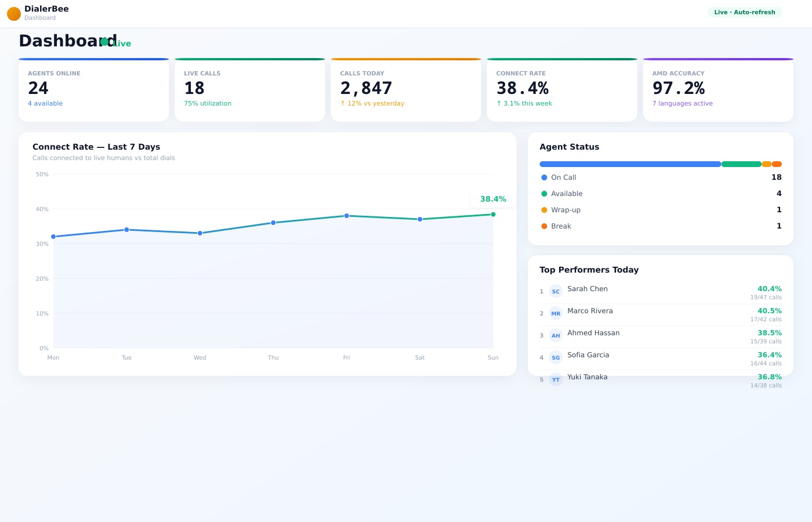The height and width of the screenshot is (522, 812).
Task: Click the '14/38 calls' text
Action: coord(766,386)
